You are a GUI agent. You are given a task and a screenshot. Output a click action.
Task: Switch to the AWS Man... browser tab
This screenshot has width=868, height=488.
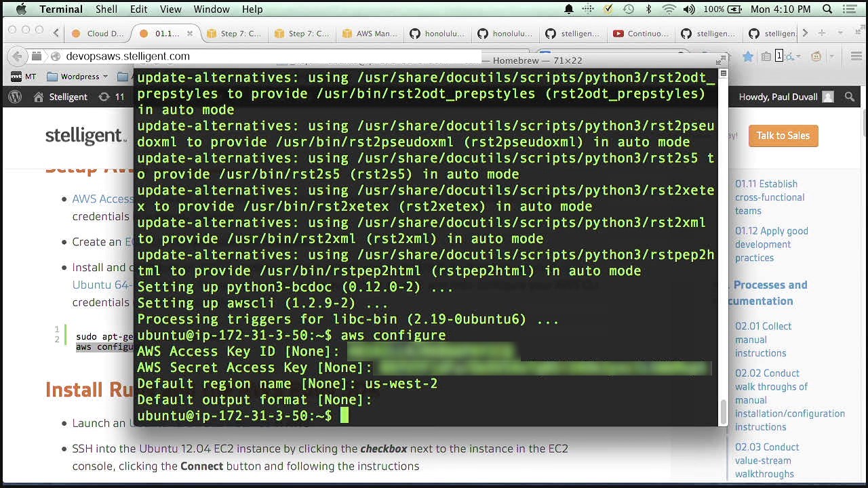pos(370,33)
